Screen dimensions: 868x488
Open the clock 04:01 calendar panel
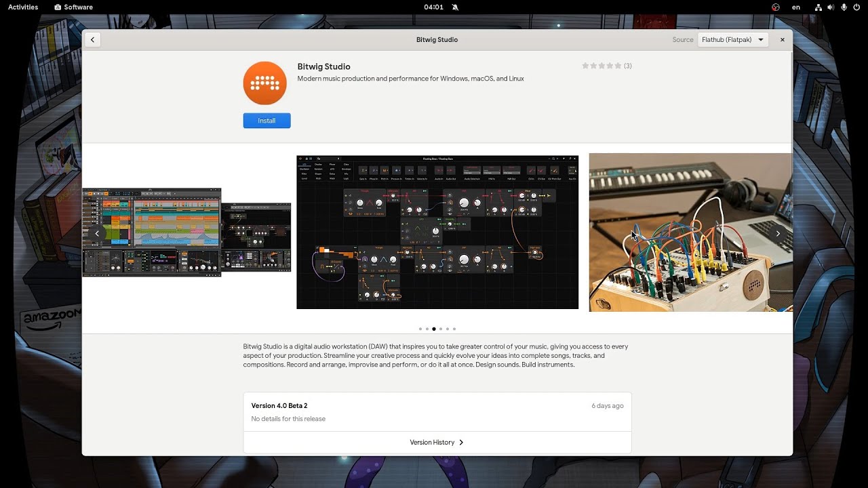pos(433,7)
